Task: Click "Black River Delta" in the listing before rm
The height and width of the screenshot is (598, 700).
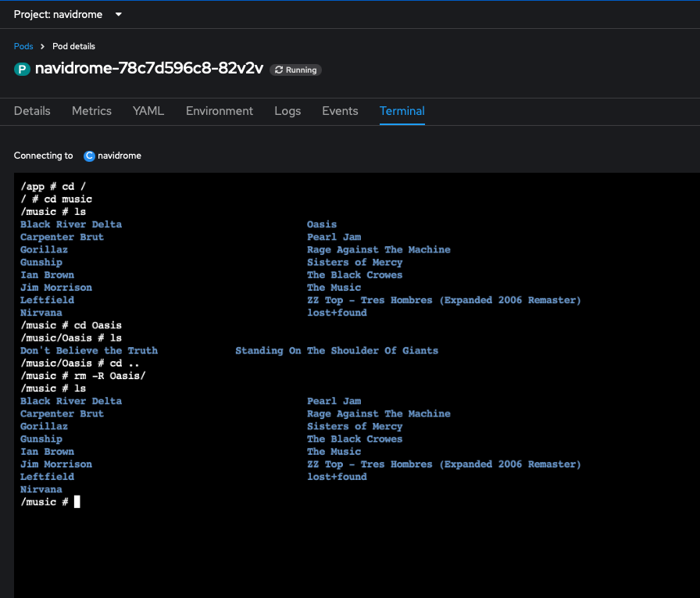Action: click(x=71, y=224)
